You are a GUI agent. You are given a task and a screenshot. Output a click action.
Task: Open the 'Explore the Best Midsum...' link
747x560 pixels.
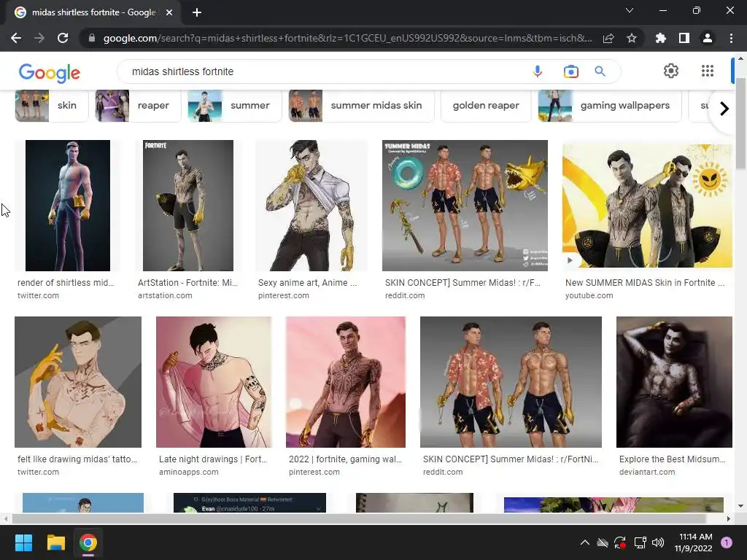tap(672, 459)
